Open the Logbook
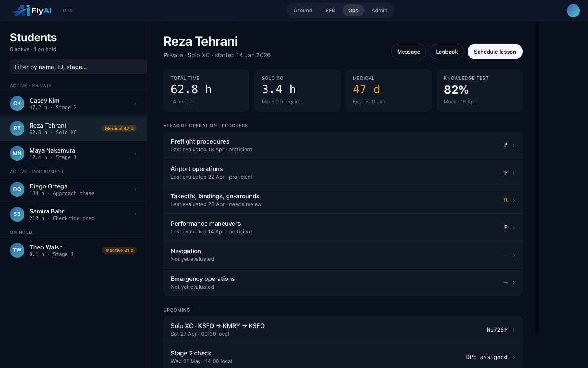Screen dimensions: 588x368 (x=447, y=52)
